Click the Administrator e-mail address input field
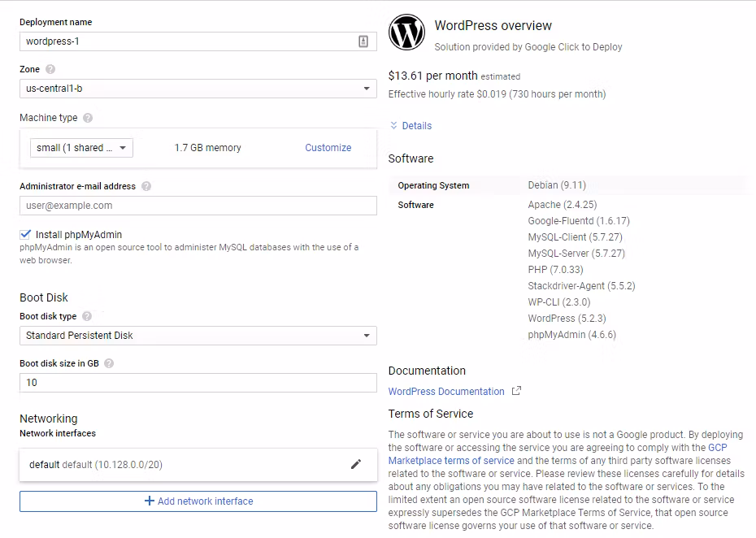 click(198, 205)
